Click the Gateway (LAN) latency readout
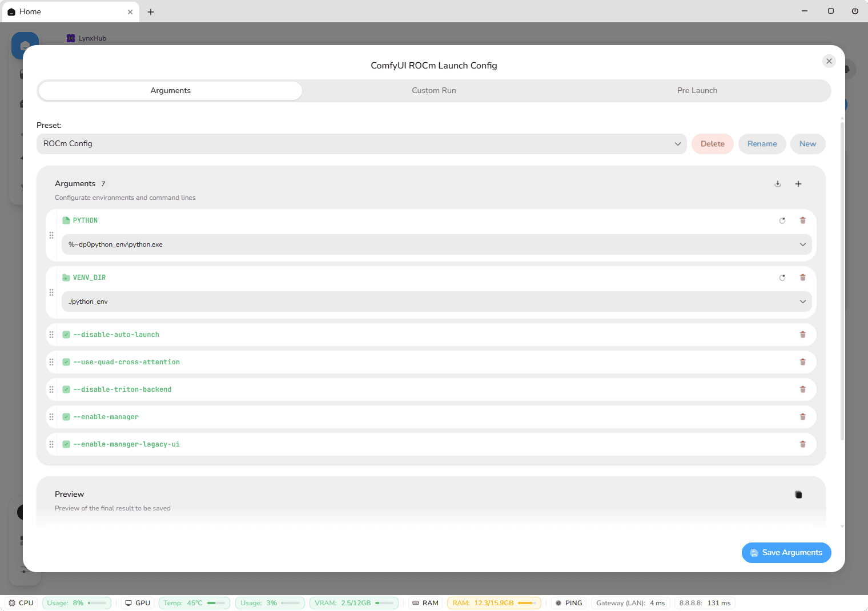Screen dimensions: 868x611 [x=630, y=603]
